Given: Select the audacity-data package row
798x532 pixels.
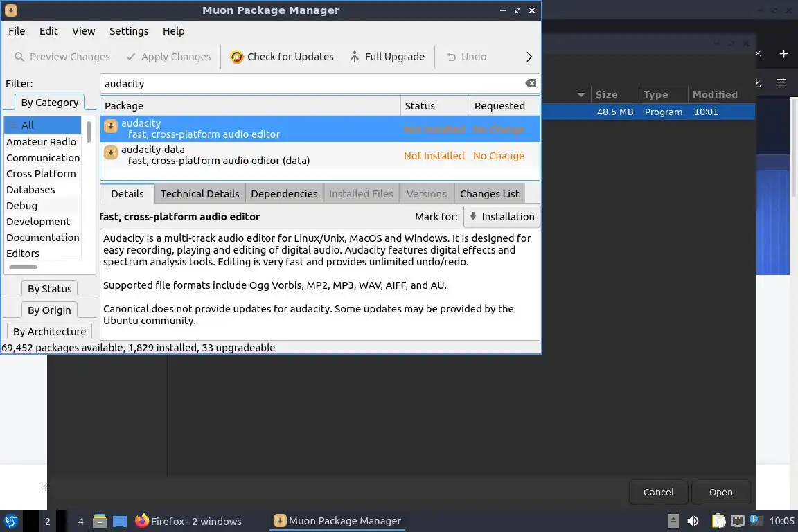Looking at the screenshot, I should coord(319,154).
